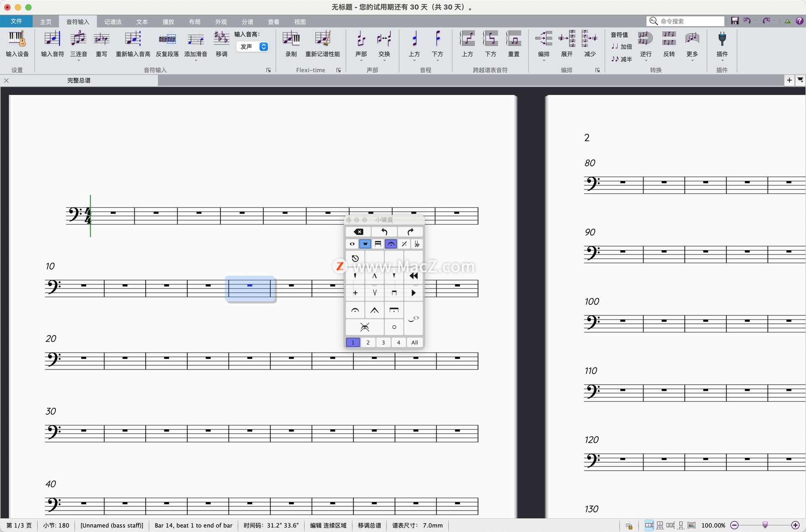Select the highlighted rest in bar 14

(250, 286)
